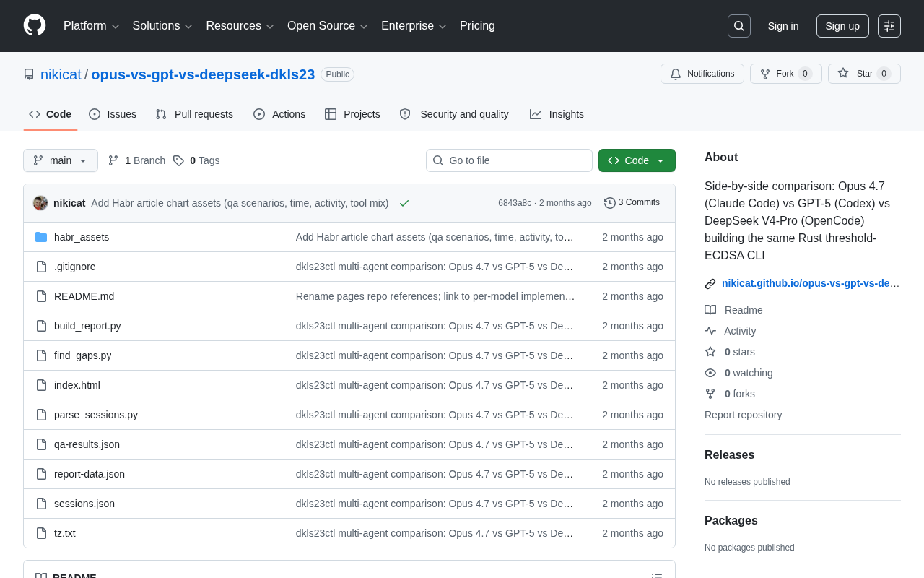Click the README.md file icon
924x578 pixels.
41,296
